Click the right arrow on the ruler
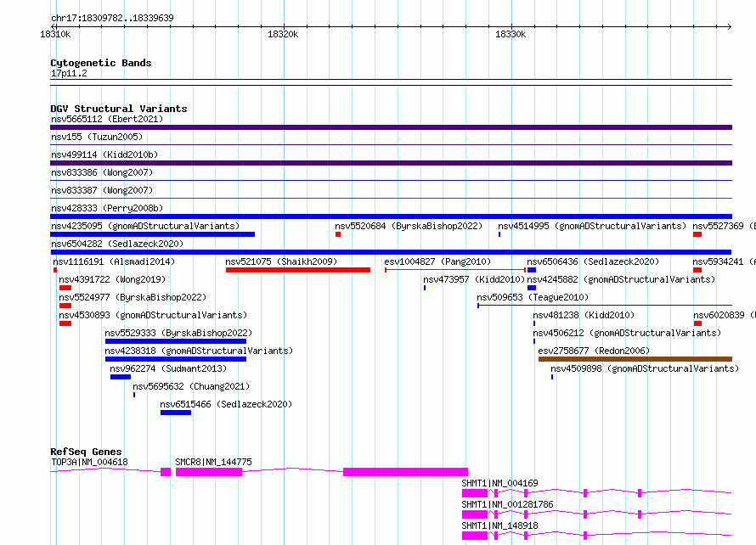This screenshot has height=545, width=756. (x=729, y=27)
